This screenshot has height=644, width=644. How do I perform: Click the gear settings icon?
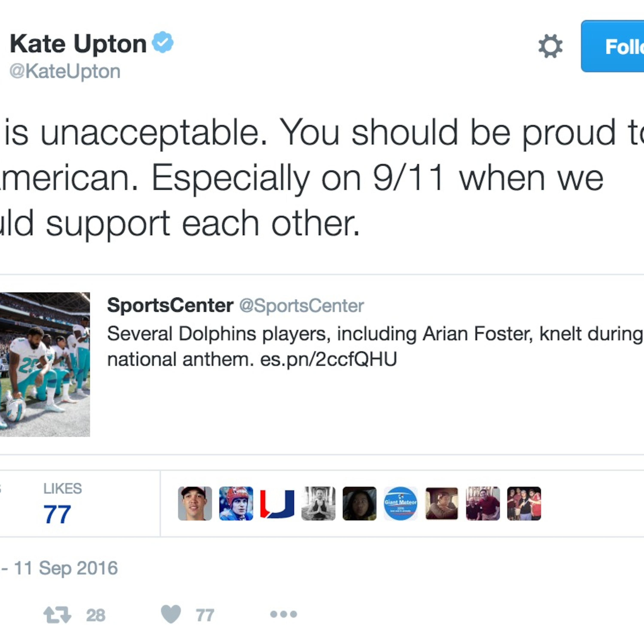(x=550, y=46)
